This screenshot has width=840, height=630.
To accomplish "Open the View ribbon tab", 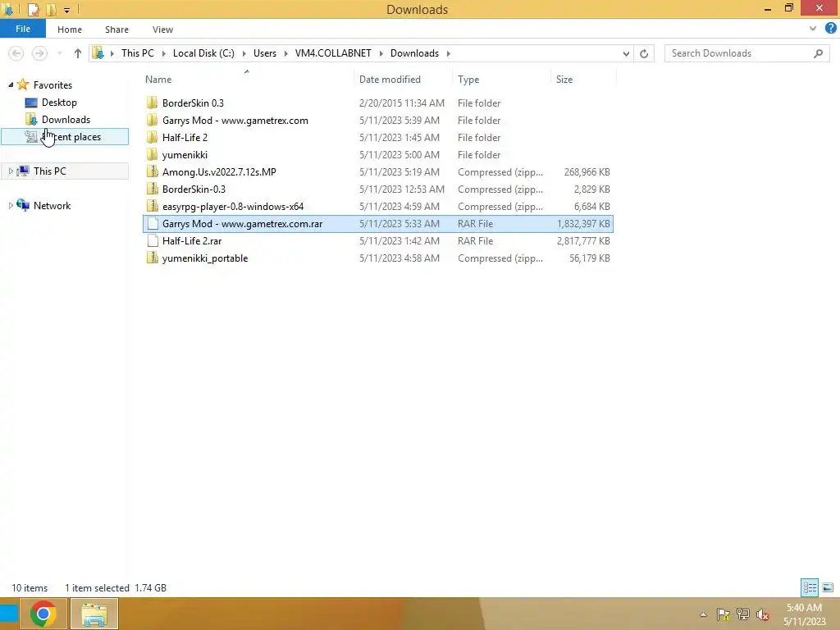I will point(162,30).
